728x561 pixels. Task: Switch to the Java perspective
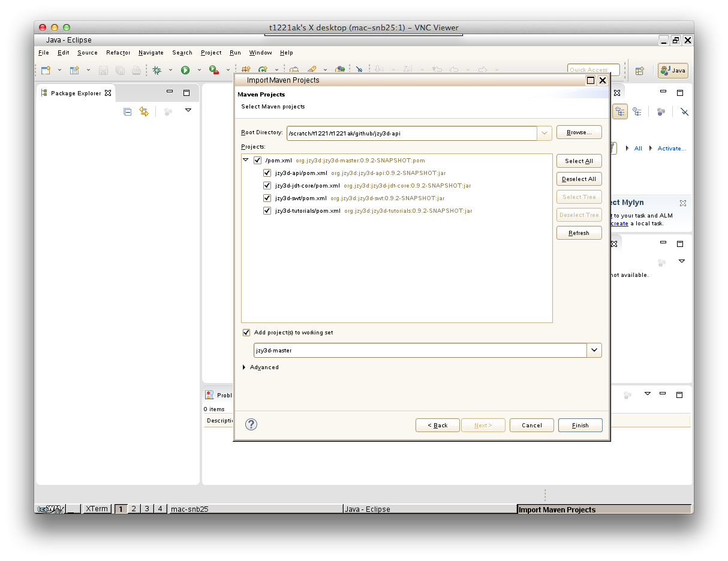(x=673, y=70)
